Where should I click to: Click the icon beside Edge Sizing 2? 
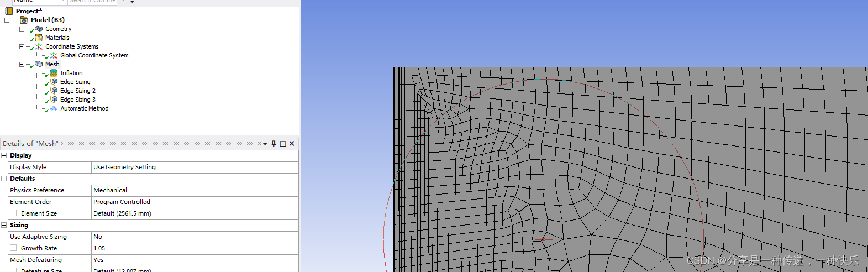[x=54, y=91]
